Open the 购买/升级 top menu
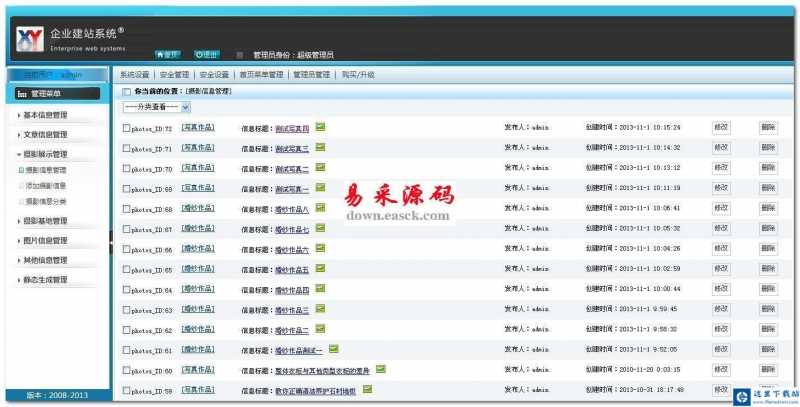Viewport: 800px width, 407px height. (358, 75)
